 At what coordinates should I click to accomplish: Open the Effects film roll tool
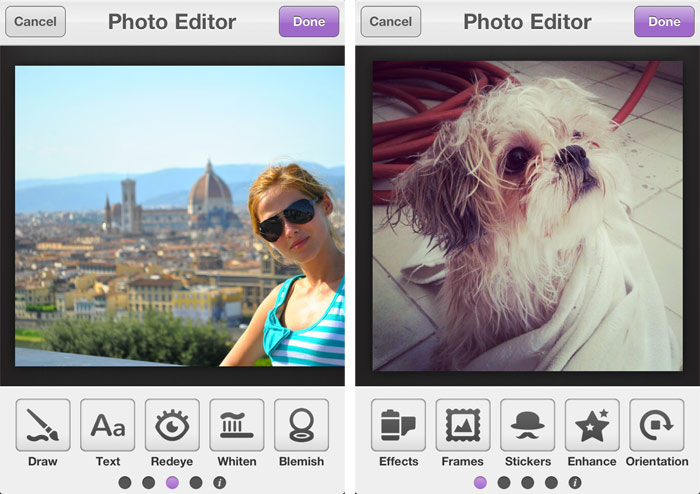[x=398, y=425]
